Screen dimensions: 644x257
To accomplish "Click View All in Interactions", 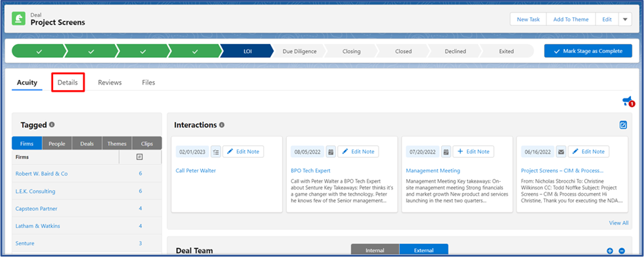I will [619, 223].
